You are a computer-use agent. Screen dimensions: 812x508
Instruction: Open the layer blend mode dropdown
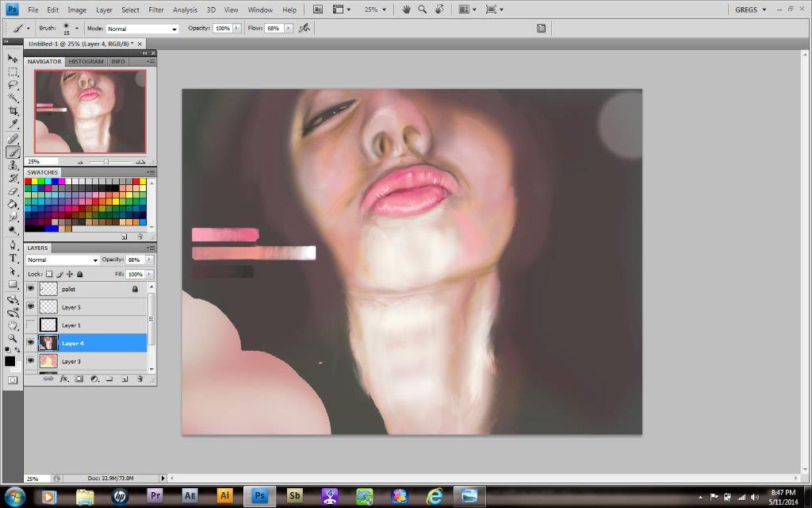(63, 260)
